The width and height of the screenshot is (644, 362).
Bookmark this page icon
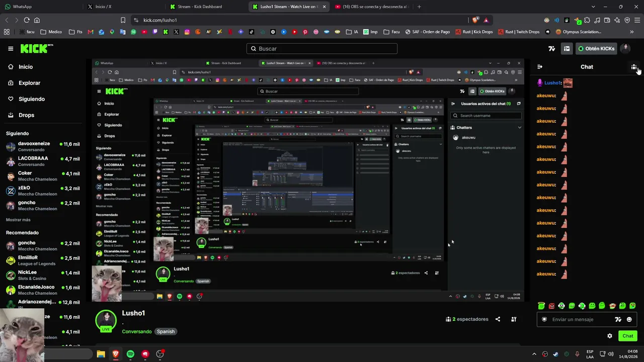pyautogui.click(x=123, y=20)
